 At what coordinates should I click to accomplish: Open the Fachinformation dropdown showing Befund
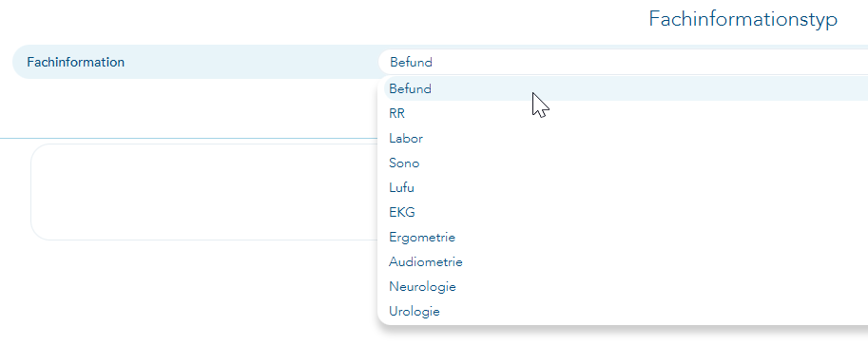(623, 62)
